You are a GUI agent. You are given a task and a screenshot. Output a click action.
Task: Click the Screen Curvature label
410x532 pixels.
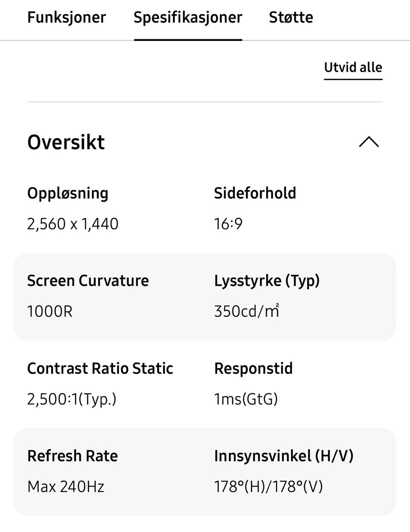pos(88,281)
